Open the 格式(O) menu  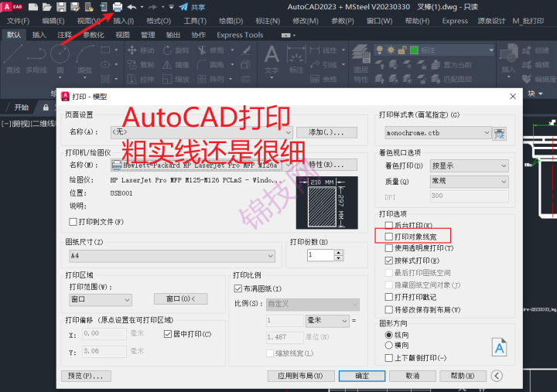[x=159, y=21]
